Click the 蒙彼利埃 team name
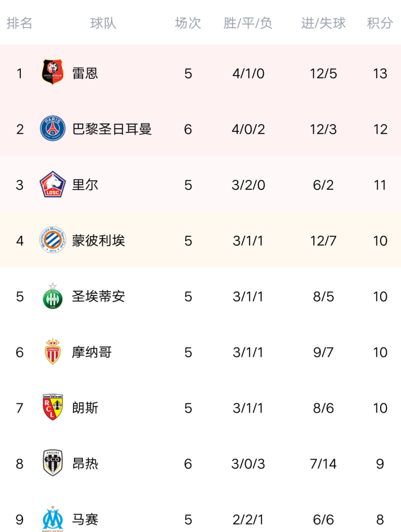This screenshot has width=401, height=532. point(98,240)
